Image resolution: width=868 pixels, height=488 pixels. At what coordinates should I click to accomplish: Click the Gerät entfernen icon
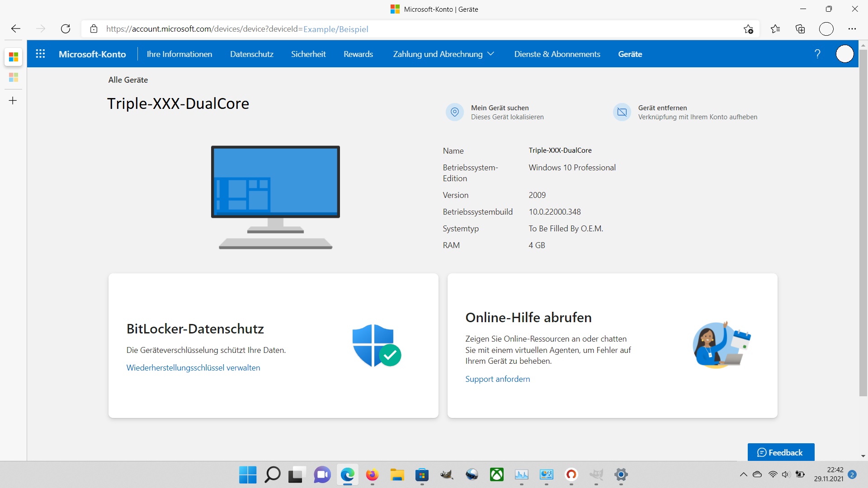click(622, 112)
